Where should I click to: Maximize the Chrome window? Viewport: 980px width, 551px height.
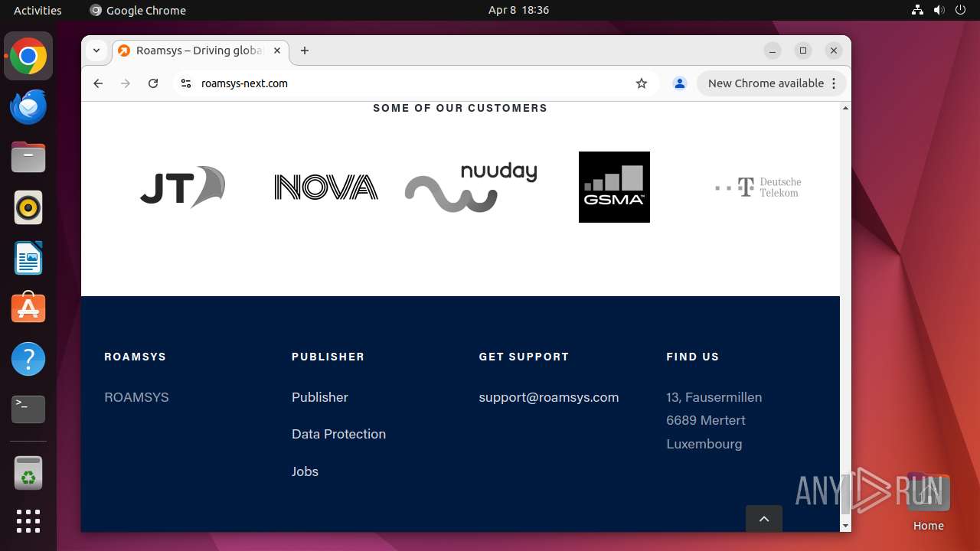pyautogui.click(x=803, y=51)
